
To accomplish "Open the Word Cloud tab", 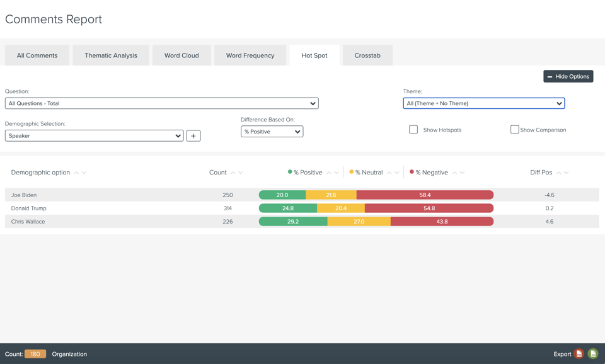I will pos(181,55).
